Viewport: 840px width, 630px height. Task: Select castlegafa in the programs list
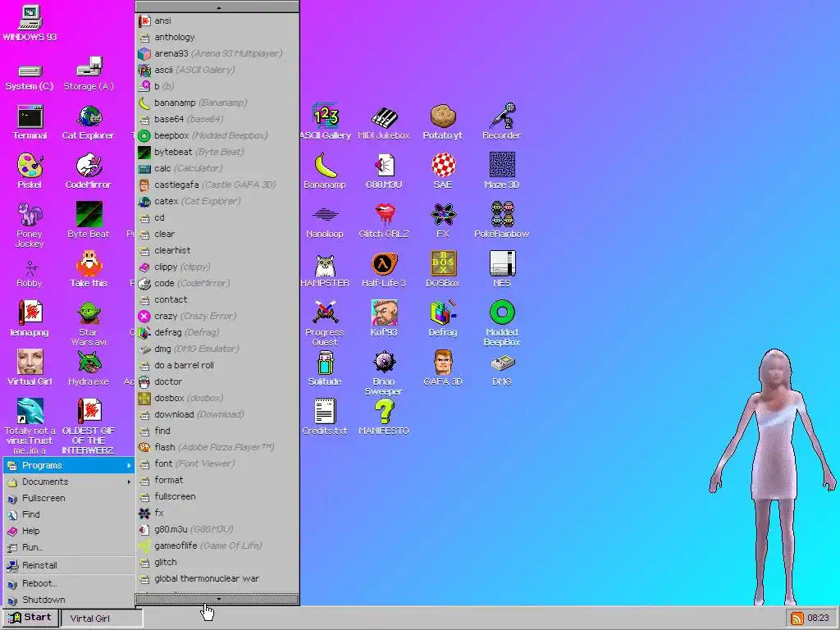pyautogui.click(x=217, y=185)
